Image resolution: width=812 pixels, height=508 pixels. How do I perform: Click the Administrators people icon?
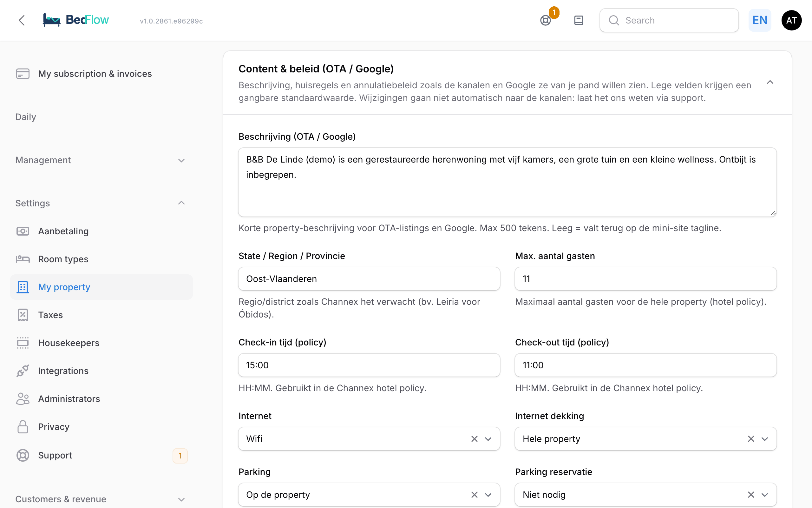pyautogui.click(x=23, y=398)
